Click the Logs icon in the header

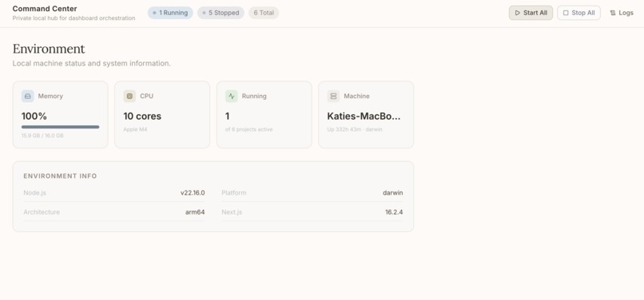(x=613, y=13)
